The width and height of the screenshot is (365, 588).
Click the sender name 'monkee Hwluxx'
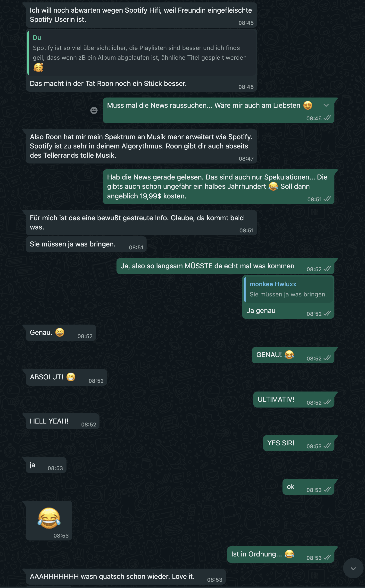coord(273,284)
